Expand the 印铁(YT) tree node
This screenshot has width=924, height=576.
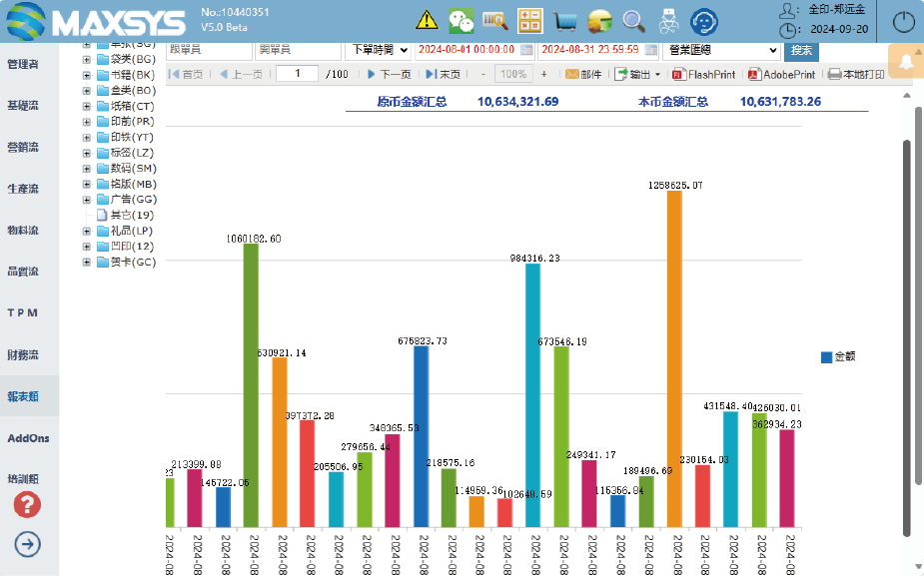(86, 137)
